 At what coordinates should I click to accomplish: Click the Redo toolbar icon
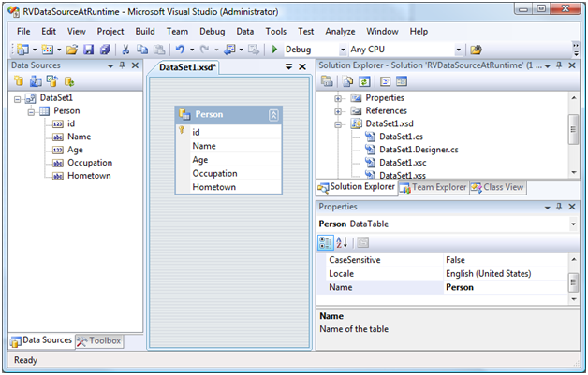(x=204, y=50)
